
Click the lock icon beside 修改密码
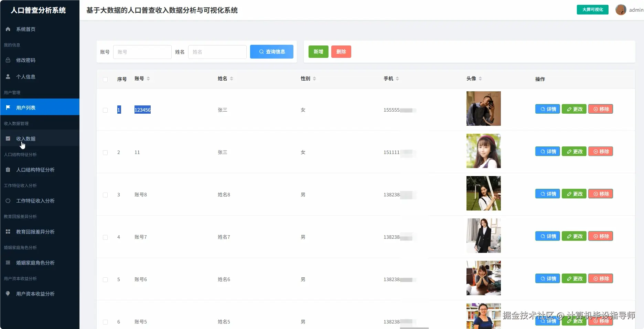(x=8, y=60)
